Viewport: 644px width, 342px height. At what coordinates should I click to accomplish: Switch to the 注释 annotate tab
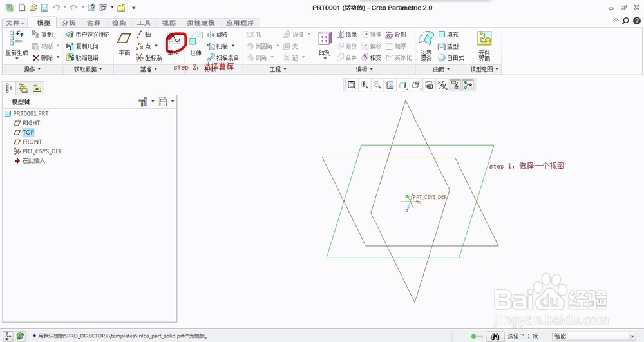pyautogui.click(x=93, y=23)
